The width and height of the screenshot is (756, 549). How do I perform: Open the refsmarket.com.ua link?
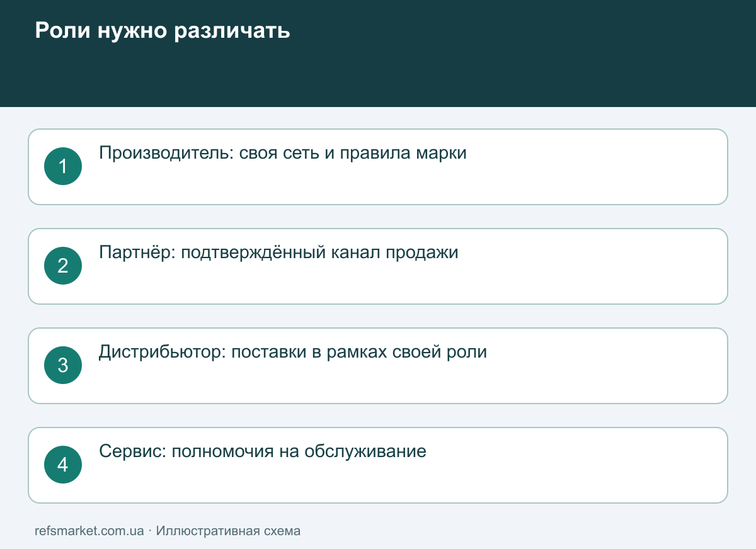89,531
